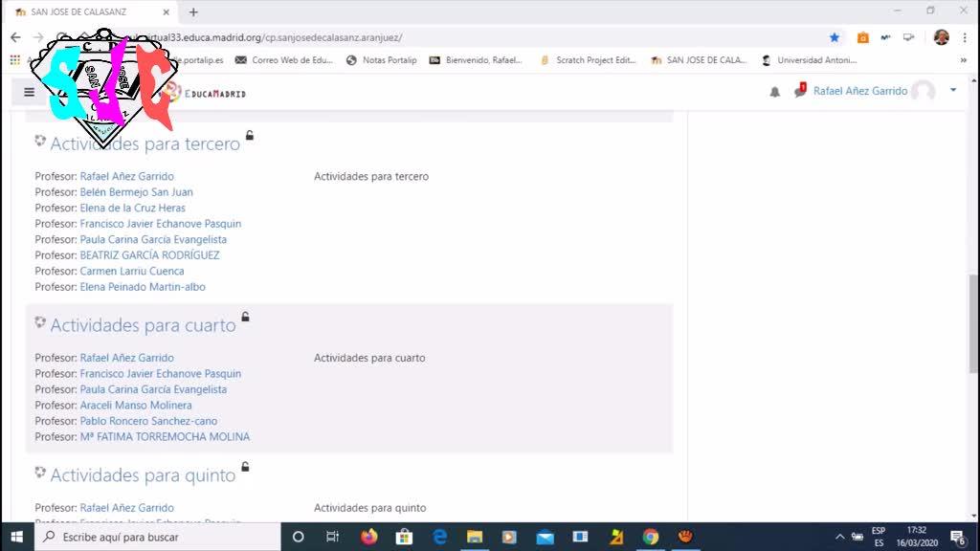Open Task View on taskbar
Image resolution: width=980 pixels, height=551 pixels.
(332, 537)
